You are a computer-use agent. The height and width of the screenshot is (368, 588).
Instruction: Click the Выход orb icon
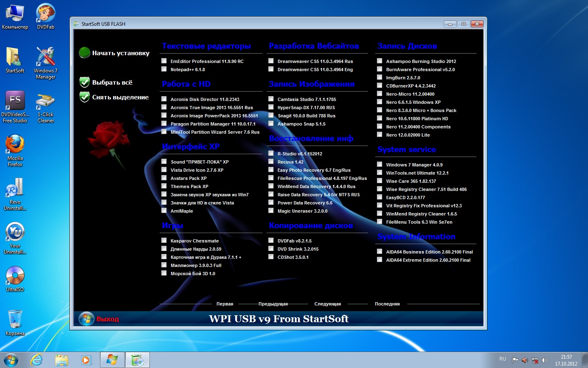click(86, 319)
